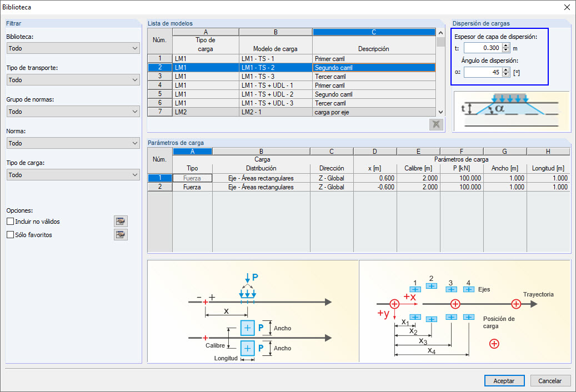
Task: Click the 'carga por eje' description cell
Action: pyautogui.click(x=374, y=112)
